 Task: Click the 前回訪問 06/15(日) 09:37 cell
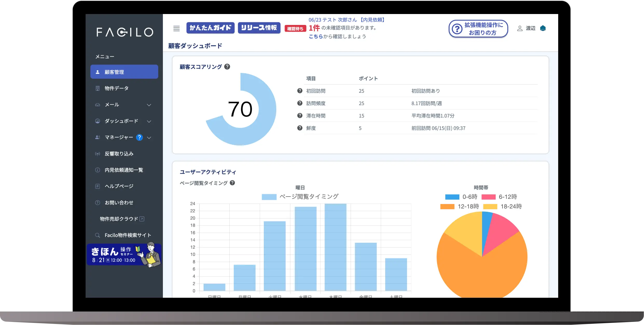tap(438, 128)
